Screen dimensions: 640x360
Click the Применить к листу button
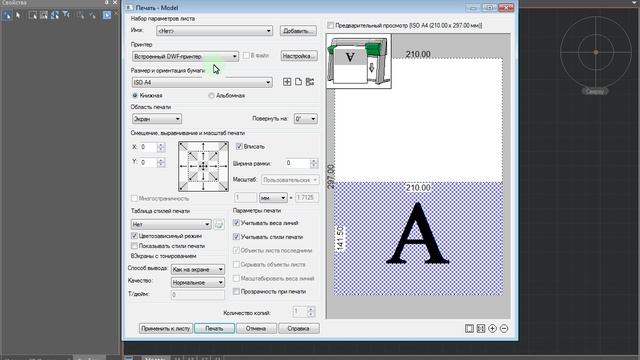166,329
